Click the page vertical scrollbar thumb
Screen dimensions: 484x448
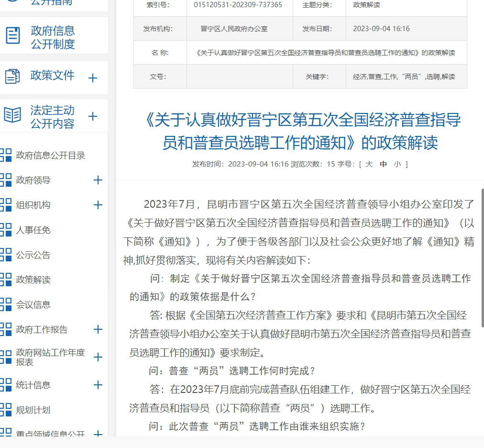pyautogui.click(x=483, y=258)
